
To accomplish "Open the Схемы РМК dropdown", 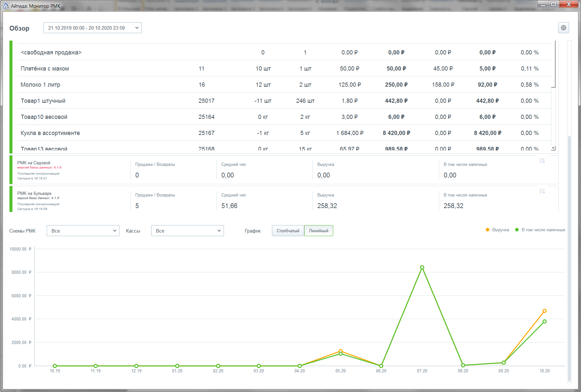I will click(83, 231).
